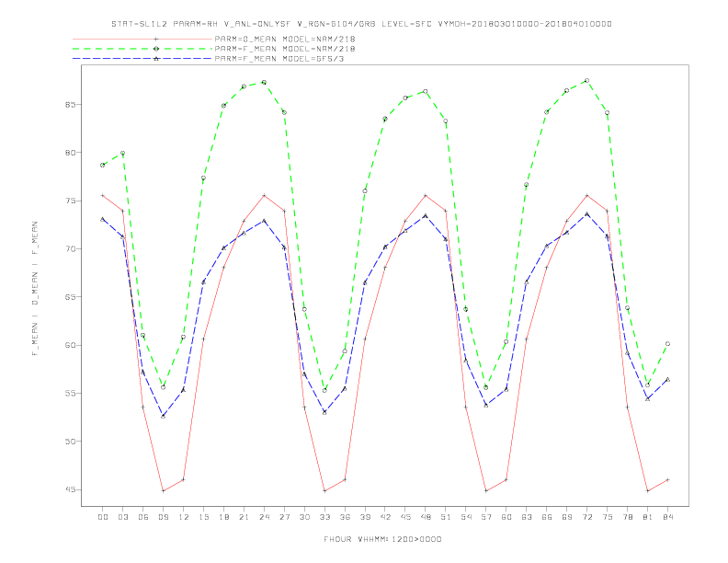Image resolution: width=728 pixels, height=563 pixels.
Task: Click x-axis tick label 21
Action: [x=244, y=517]
